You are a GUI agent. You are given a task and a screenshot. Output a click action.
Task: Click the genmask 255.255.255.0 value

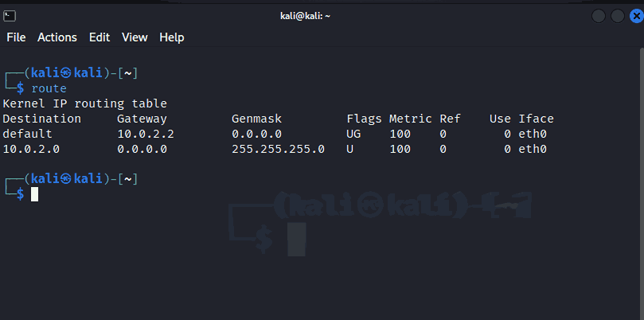pos(278,149)
